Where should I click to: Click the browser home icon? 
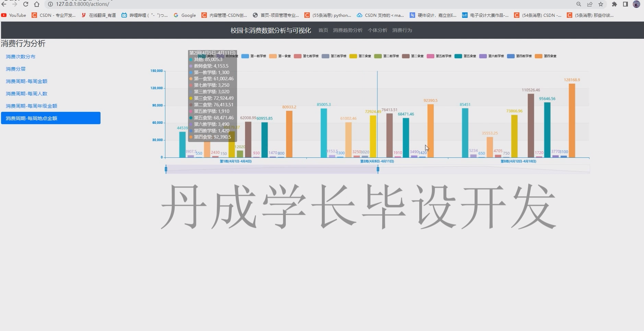coord(37,4)
